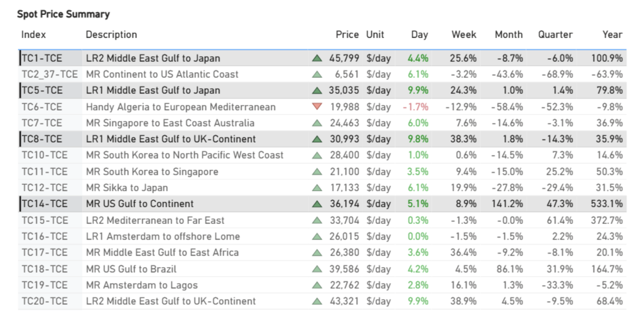Click the 533.1% Year value for TC14-TCE
Image resolution: width=644 pixels, height=327 pixels.
pyautogui.click(x=607, y=204)
